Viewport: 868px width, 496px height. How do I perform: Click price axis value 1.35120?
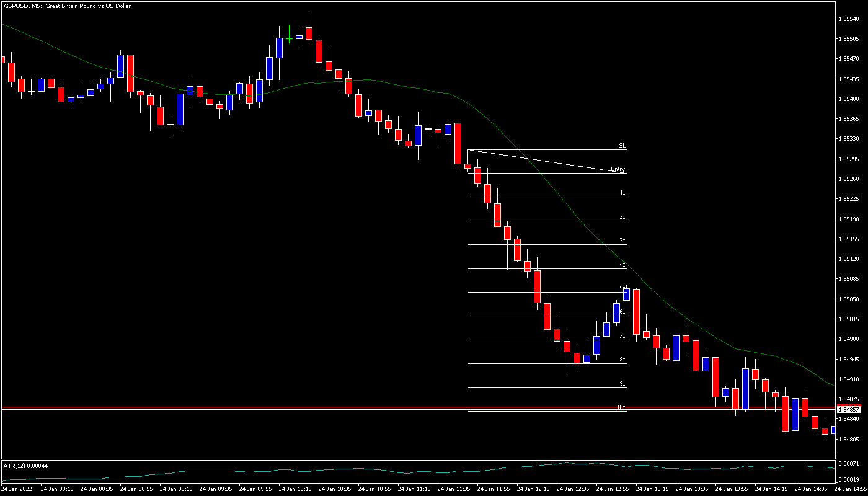click(x=849, y=259)
